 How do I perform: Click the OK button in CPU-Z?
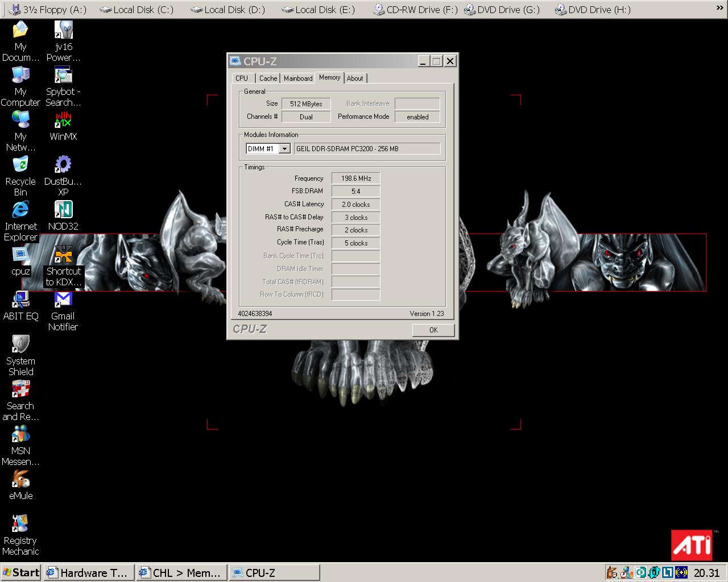[x=433, y=330]
